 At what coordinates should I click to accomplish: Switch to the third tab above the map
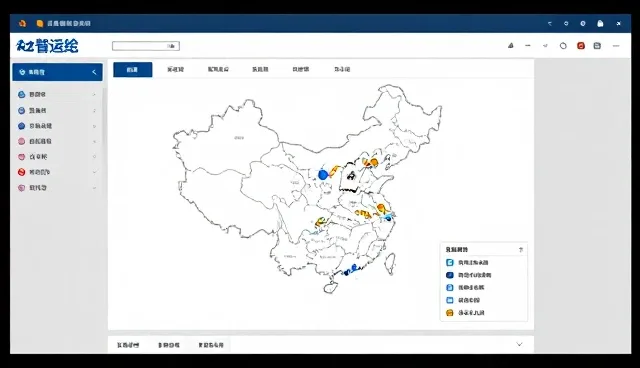click(218, 69)
